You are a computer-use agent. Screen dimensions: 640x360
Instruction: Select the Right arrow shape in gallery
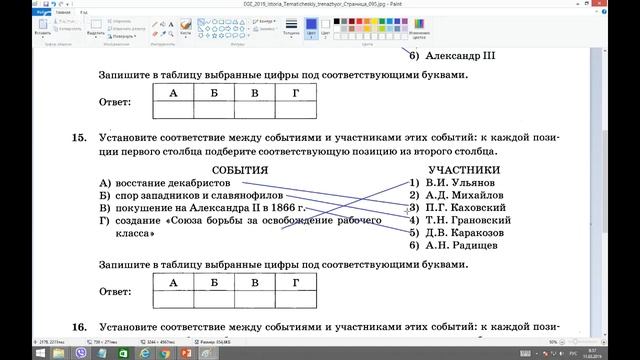click(228, 29)
